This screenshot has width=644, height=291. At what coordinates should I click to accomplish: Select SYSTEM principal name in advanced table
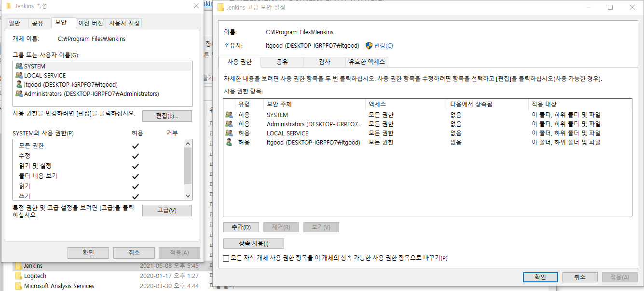tap(277, 115)
